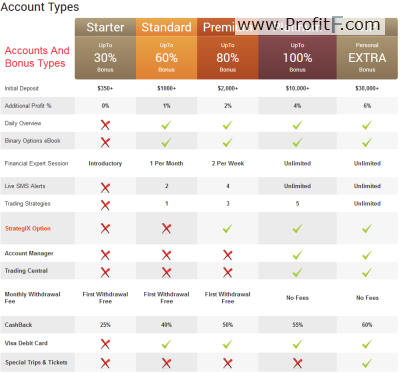Click the red X for Starter Daily Overview
Viewport: 400px width, 374px height.
(x=105, y=125)
